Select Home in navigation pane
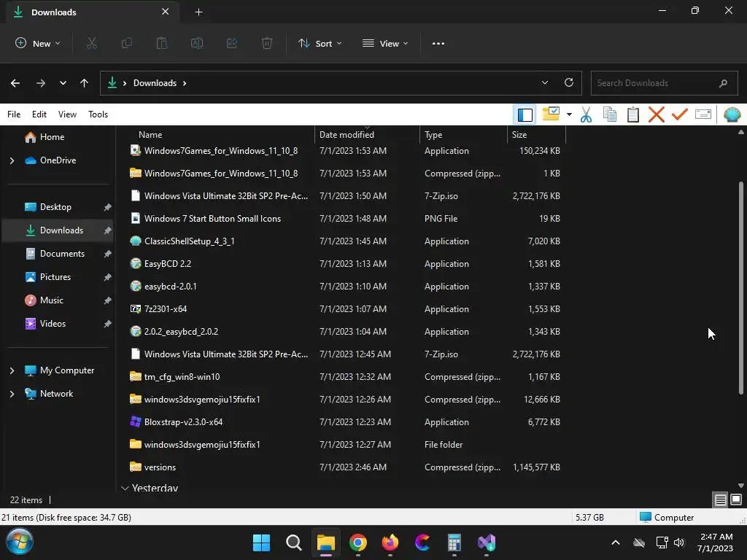This screenshot has width=747, height=560. 52,137
